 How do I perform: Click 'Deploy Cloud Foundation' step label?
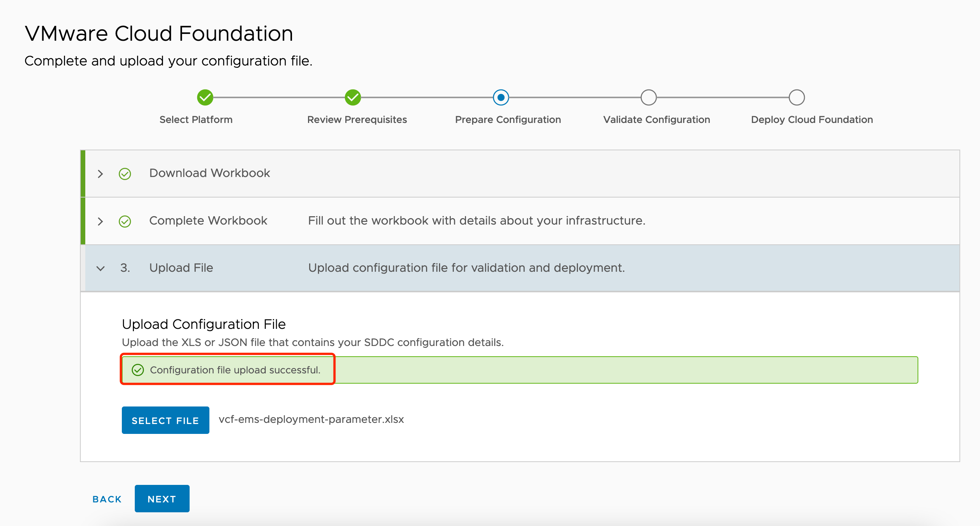point(812,120)
